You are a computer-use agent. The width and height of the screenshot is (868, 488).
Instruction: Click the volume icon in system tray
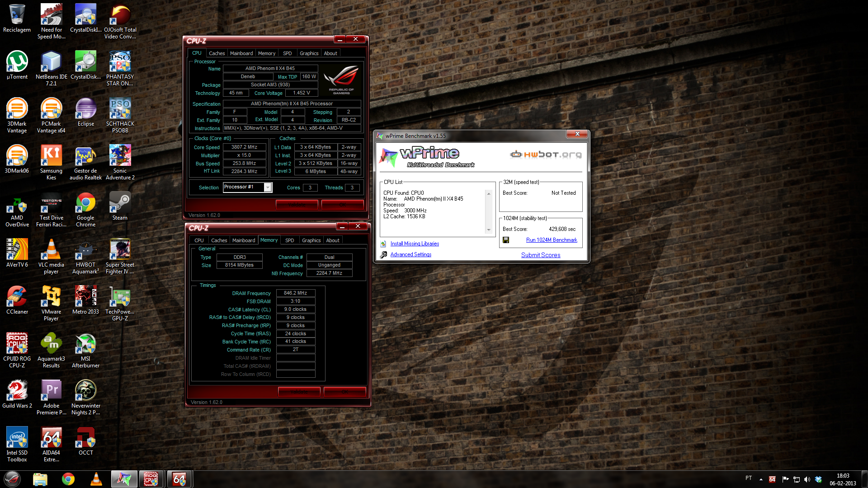(x=807, y=479)
